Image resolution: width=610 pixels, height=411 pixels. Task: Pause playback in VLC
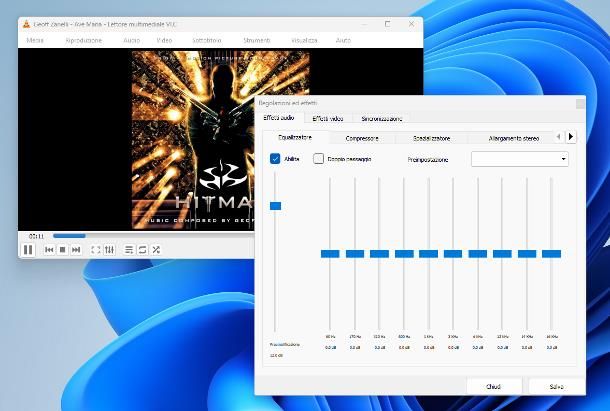pyautogui.click(x=28, y=249)
